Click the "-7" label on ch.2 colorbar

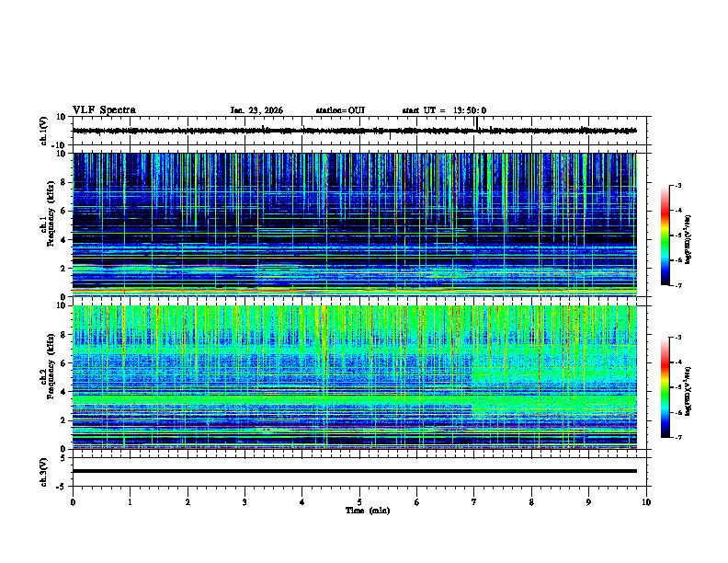tap(677, 437)
